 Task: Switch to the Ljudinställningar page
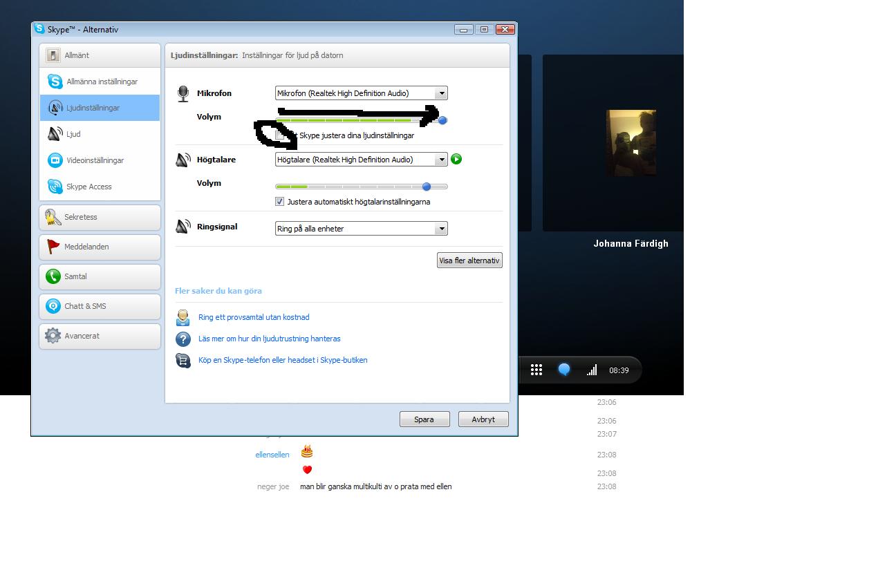(x=100, y=108)
